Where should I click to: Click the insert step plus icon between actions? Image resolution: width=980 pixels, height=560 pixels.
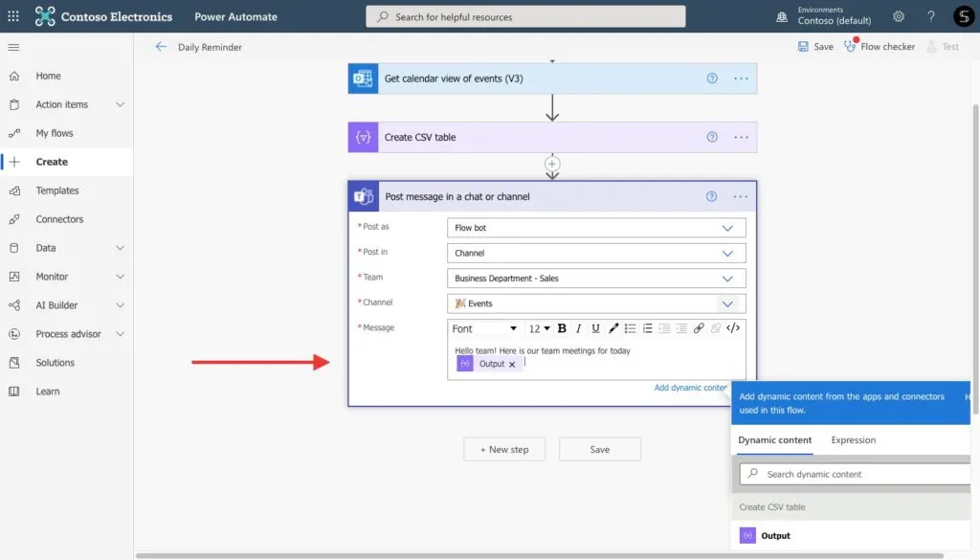[552, 164]
